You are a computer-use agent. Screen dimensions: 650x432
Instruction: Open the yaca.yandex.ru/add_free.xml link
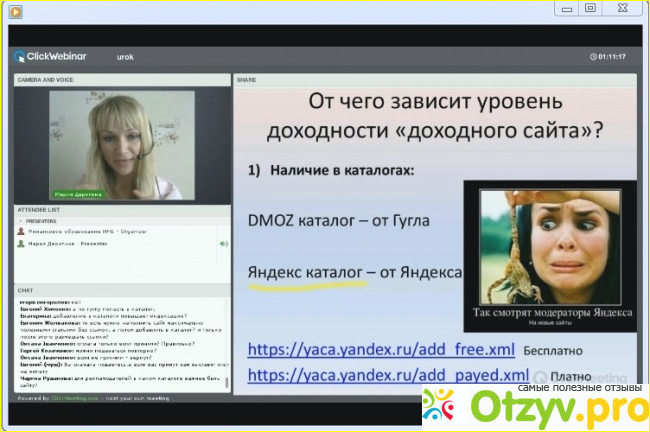point(381,349)
